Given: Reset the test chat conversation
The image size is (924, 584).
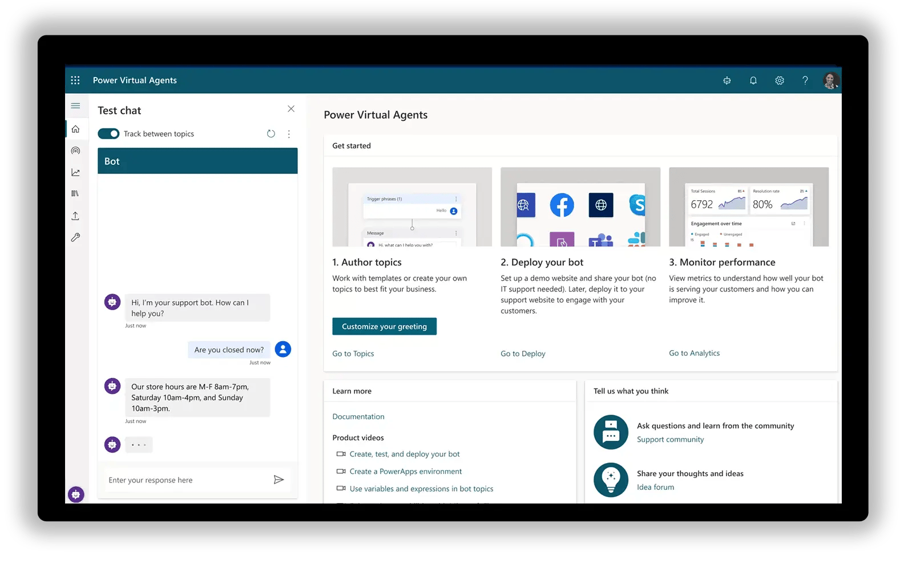Looking at the screenshot, I should pos(271,133).
